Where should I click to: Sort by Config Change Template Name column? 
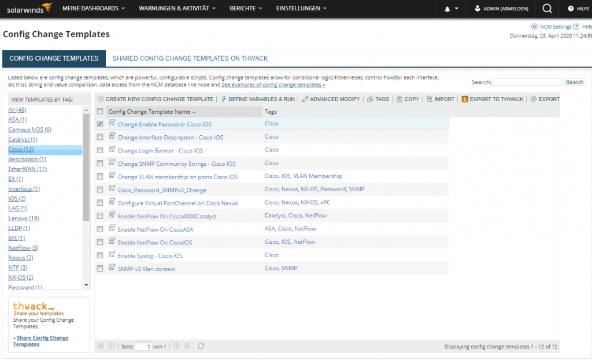[149, 112]
